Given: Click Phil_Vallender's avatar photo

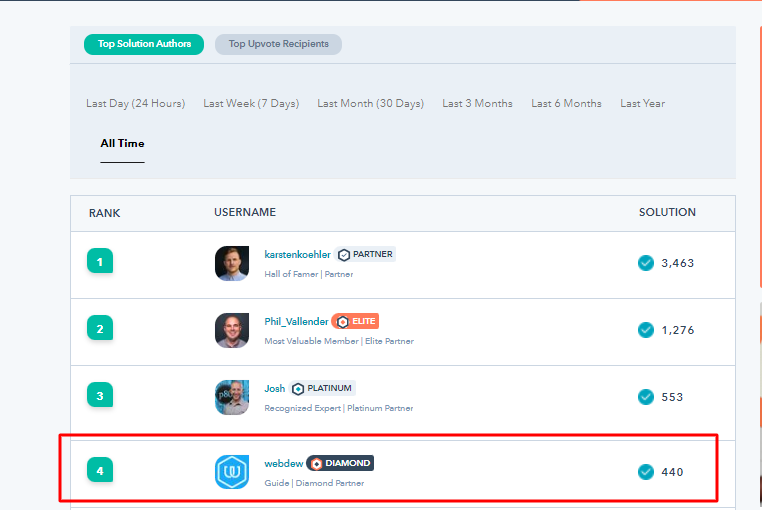Looking at the screenshot, I should click(x=232, y=330).
